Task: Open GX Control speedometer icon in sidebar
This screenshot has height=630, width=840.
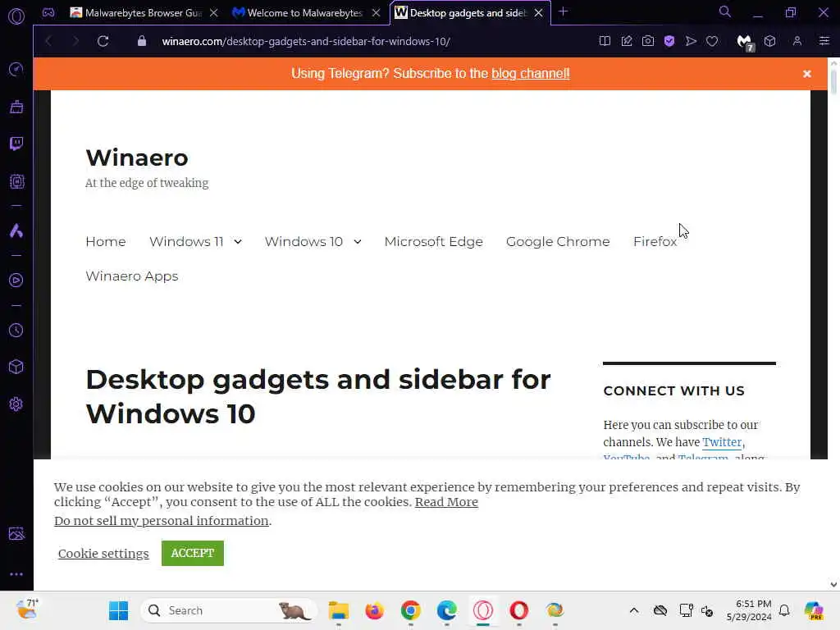Action: tap(16, 69)
